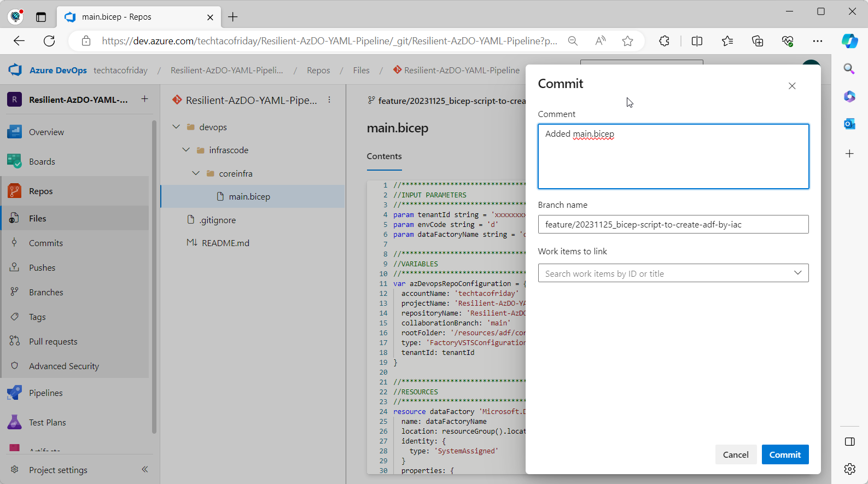Image resolution: width=868 pixels, height=484 pixels.
Task: Click the Project settings gear icon
Action: (15, 470)
